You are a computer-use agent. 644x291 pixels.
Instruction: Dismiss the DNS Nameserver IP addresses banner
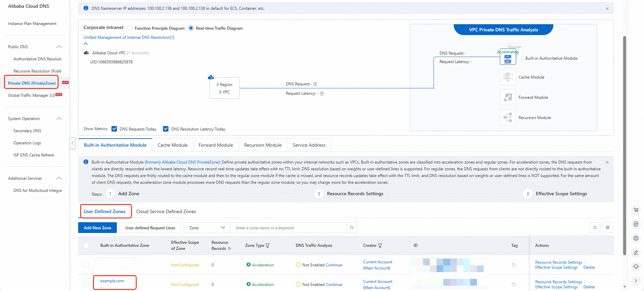pyautogui.click(x=607, y=8)
